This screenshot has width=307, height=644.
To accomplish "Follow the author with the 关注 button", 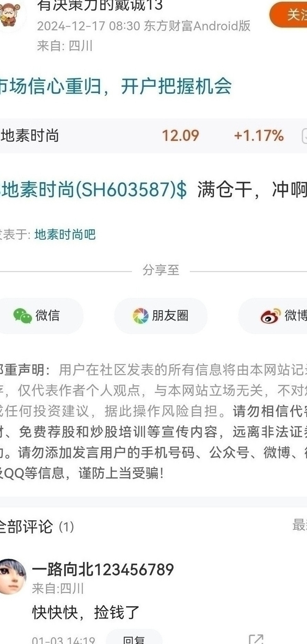I will (289, 15).
